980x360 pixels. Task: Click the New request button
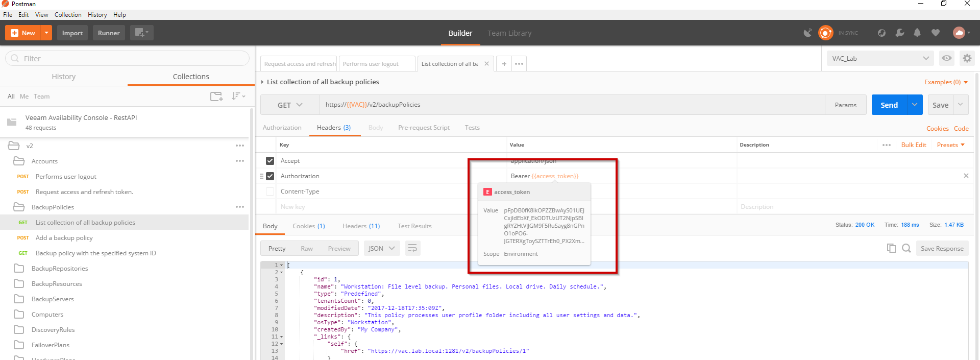(23, 33)
